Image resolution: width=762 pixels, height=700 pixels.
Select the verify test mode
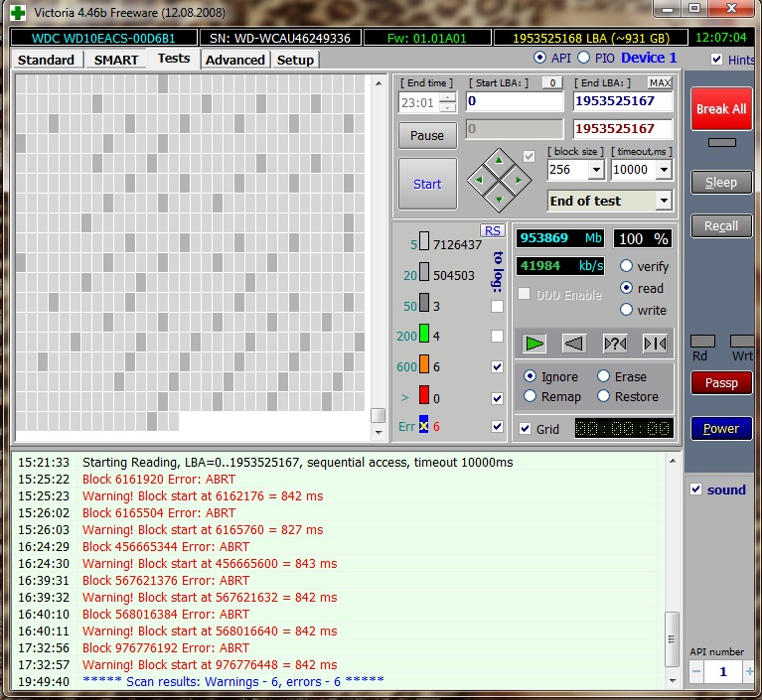tap(627, 266)
